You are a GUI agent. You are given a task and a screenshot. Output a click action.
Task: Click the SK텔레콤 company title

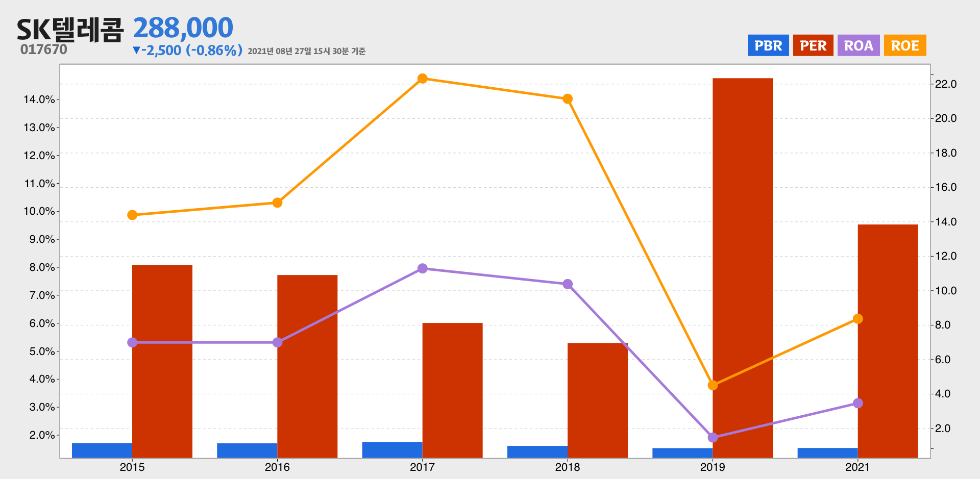(x=70, y=30)
